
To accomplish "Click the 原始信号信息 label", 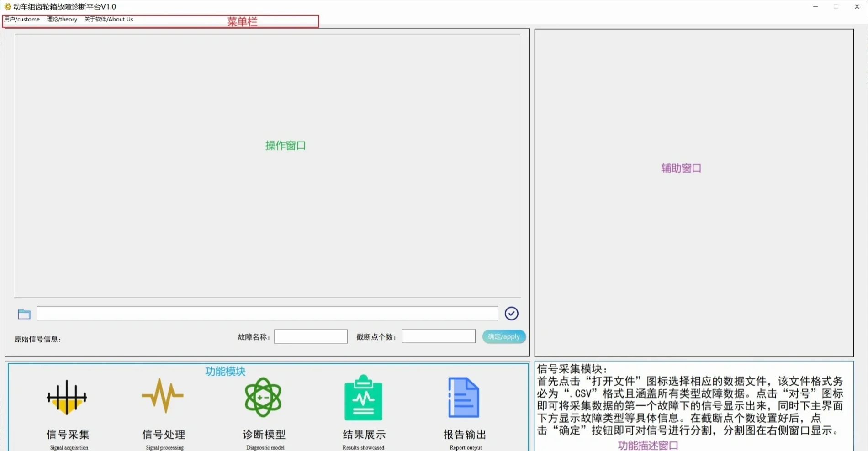I will click(37, 339).
